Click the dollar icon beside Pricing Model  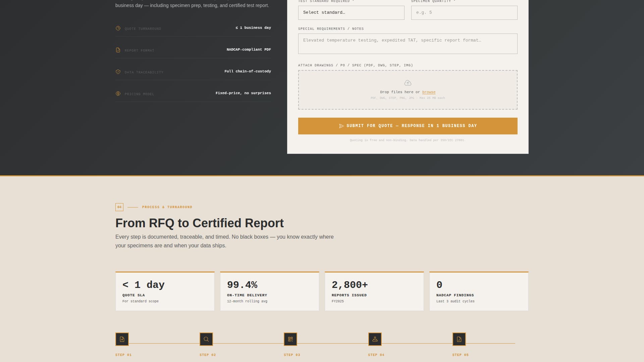tap(118, 94)
